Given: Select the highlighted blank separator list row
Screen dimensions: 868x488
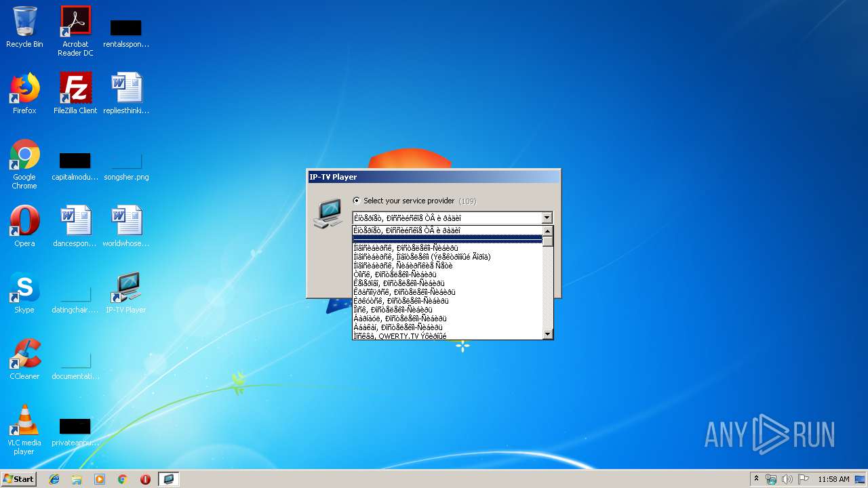Looking at the screenshot, I should coord(448,239).
